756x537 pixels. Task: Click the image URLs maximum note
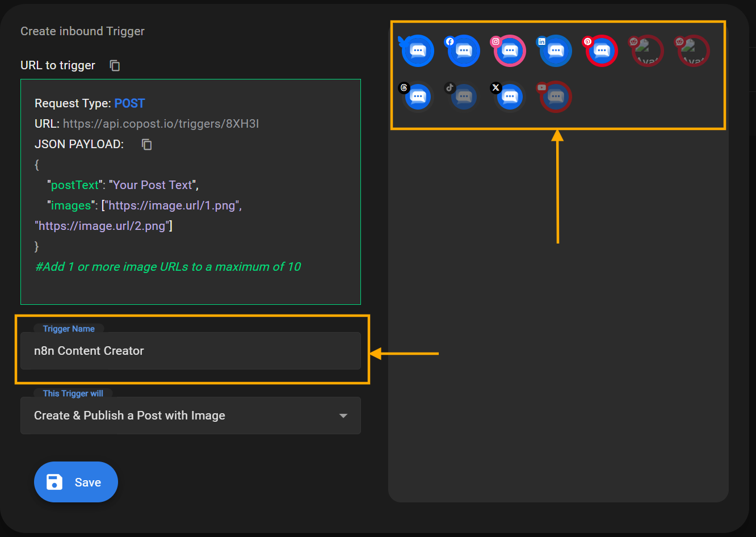(168, 267)
